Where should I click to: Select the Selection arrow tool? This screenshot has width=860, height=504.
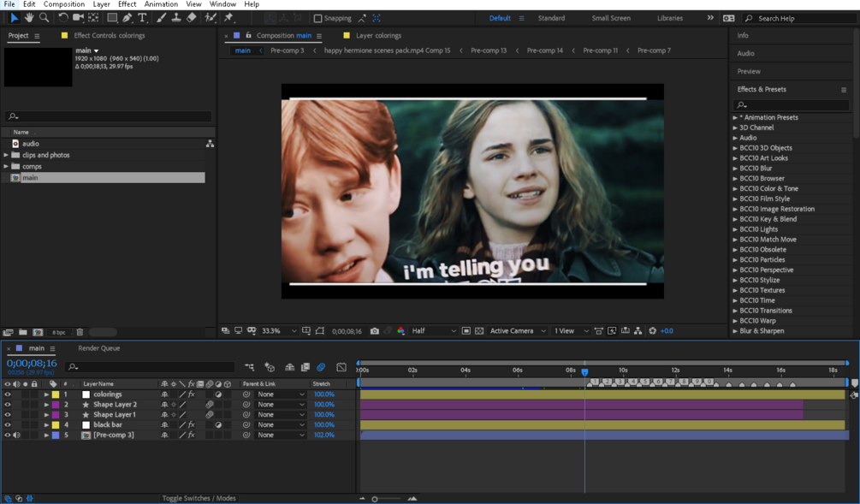tap(15, 18)
